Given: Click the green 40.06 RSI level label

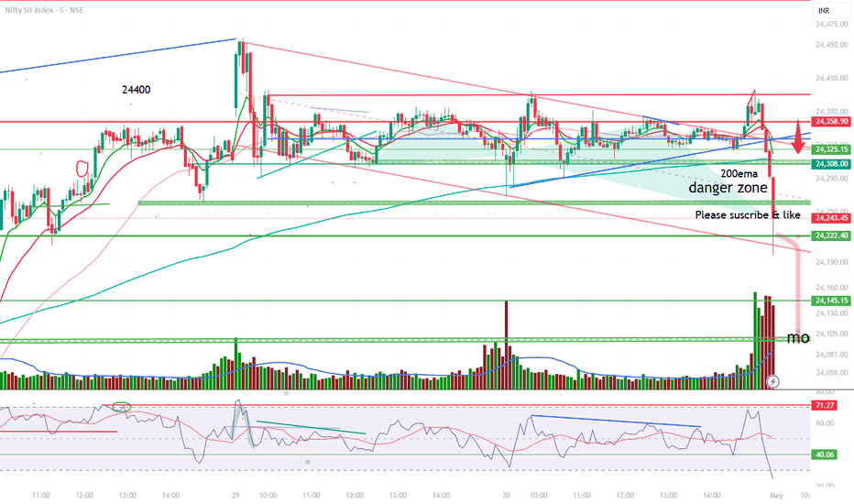Looking at the screenshot, I should point(825,455).
